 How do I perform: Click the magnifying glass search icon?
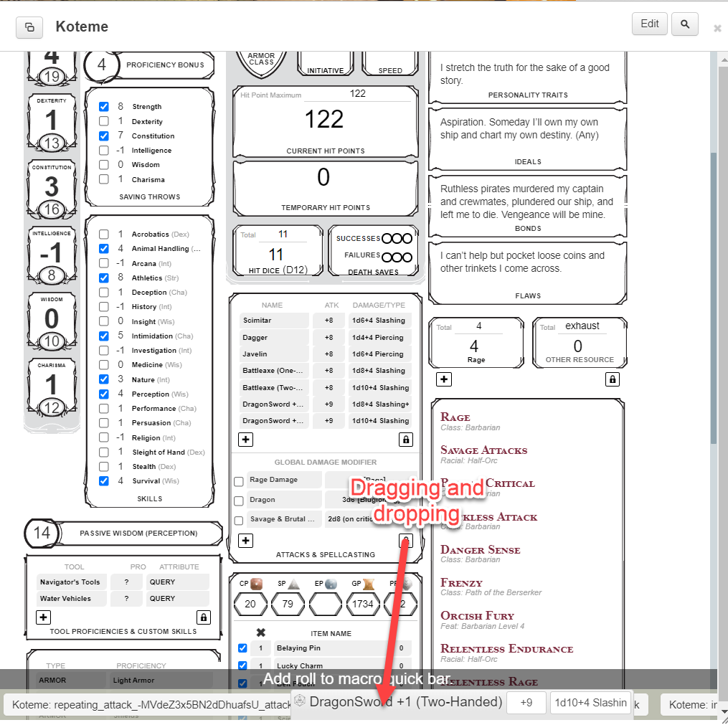point(685,24)
